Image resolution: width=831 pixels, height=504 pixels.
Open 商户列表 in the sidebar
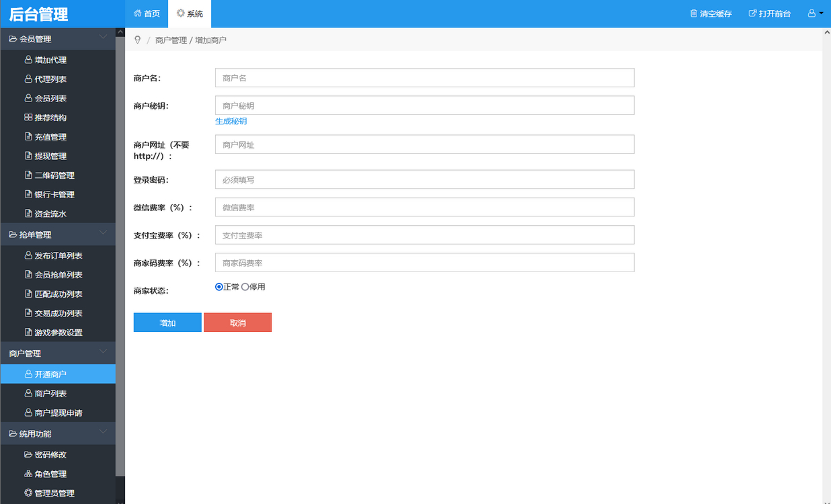pos(50,394)
